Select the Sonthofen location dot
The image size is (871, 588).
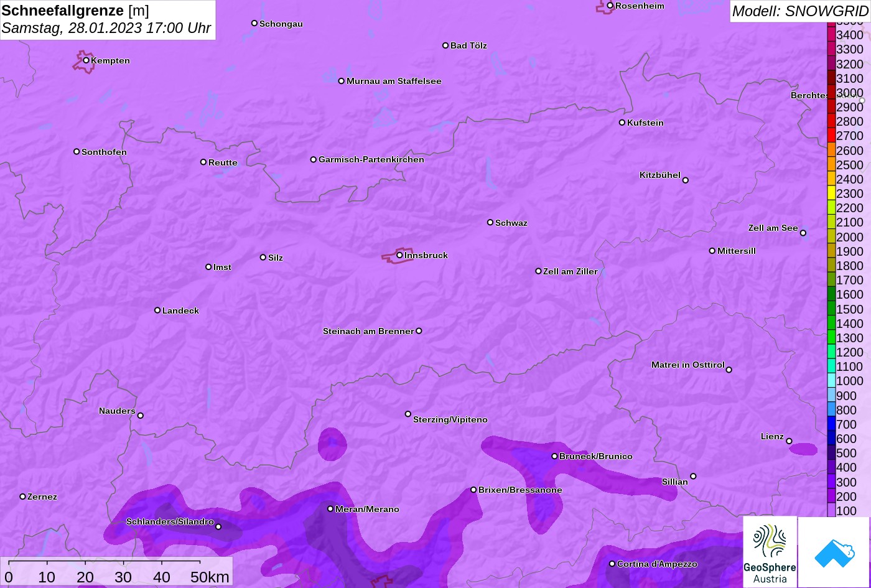pyautogui.click(x=77, y=152)
